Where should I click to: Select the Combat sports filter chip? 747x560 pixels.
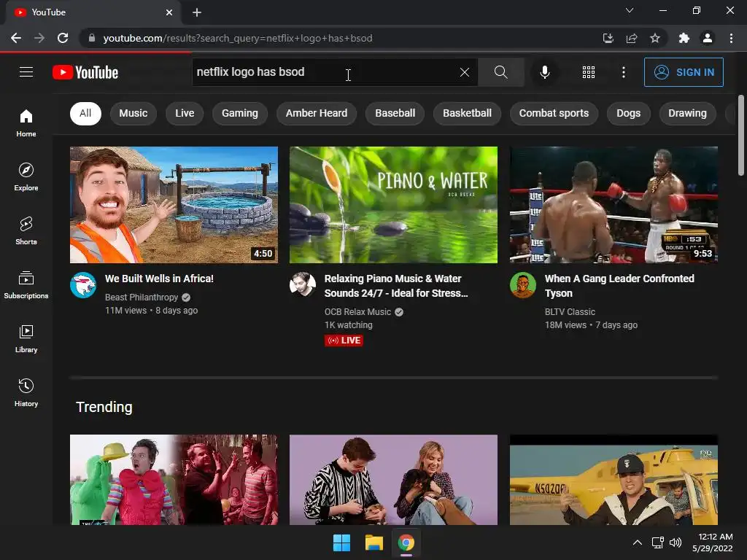pyautogui.click(x=554, y=113)
